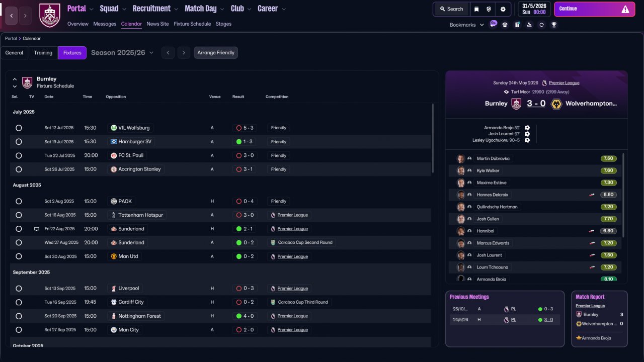Image resolution: width=644 pixels, height=362 pixels.
Task: Open the Messages submenu item
Action: 105,24
